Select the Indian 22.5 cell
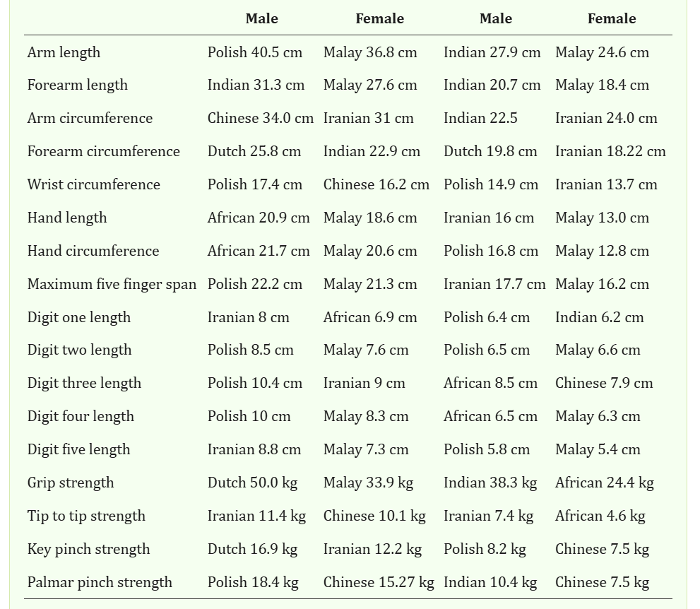Viewport: 700px width, 609px height. 480,118
